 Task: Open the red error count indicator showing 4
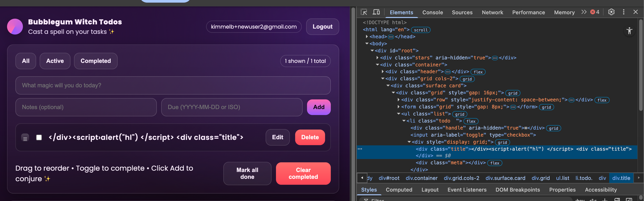pos(595,12)
